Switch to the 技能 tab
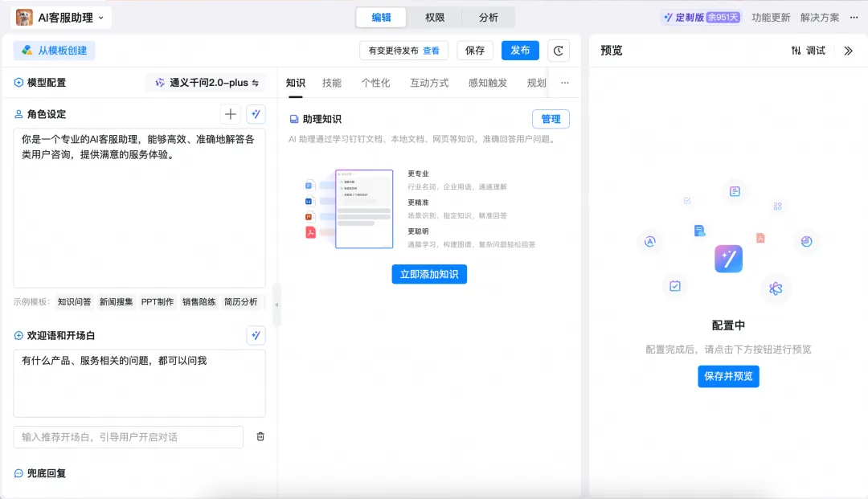Image resolution: width=868 pixels, height=499 pixels. pos(332,83)
